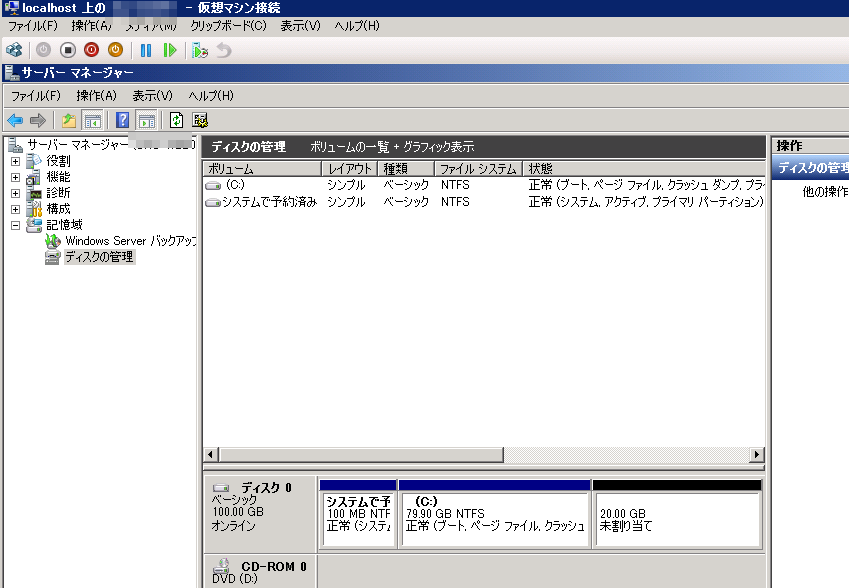Click ディスクの管理 heading in action pane

point(813,168)
